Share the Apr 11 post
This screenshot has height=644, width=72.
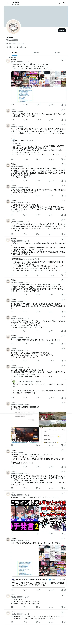click(65, 275)
